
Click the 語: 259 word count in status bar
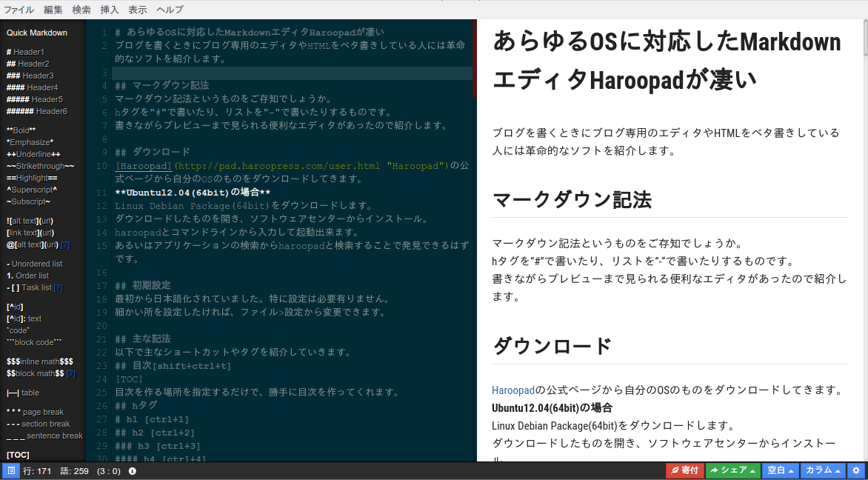point(74,471)
